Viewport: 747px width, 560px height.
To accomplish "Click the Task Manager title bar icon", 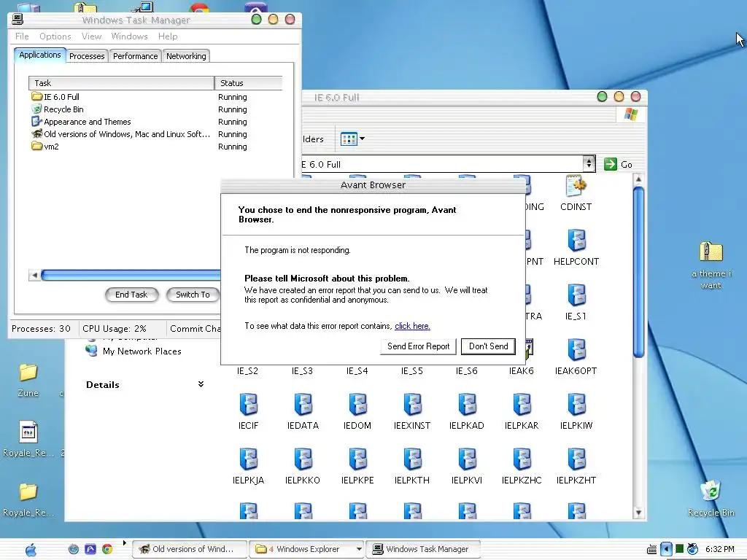I will (x=18, y=19).
